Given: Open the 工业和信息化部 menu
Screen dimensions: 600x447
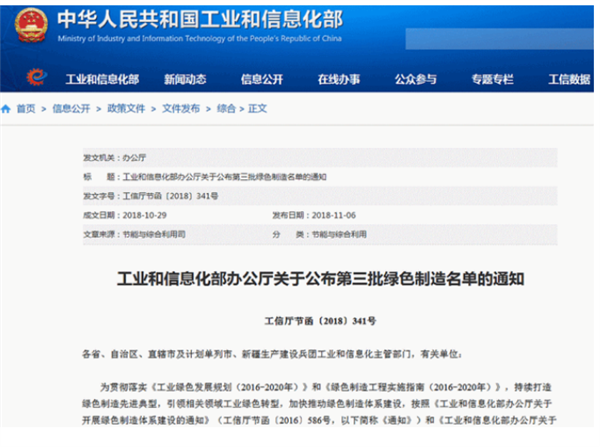Looking at the screenshot, I should [x=102, y=79].
